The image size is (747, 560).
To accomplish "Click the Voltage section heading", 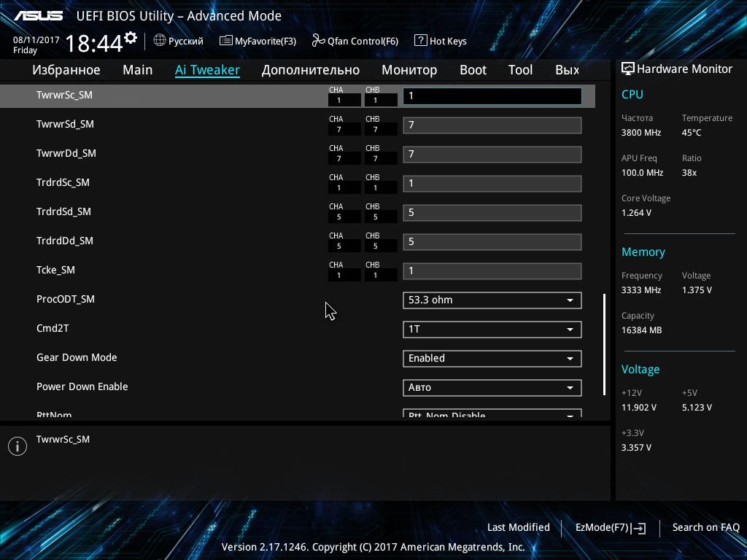I will (640, 369).
